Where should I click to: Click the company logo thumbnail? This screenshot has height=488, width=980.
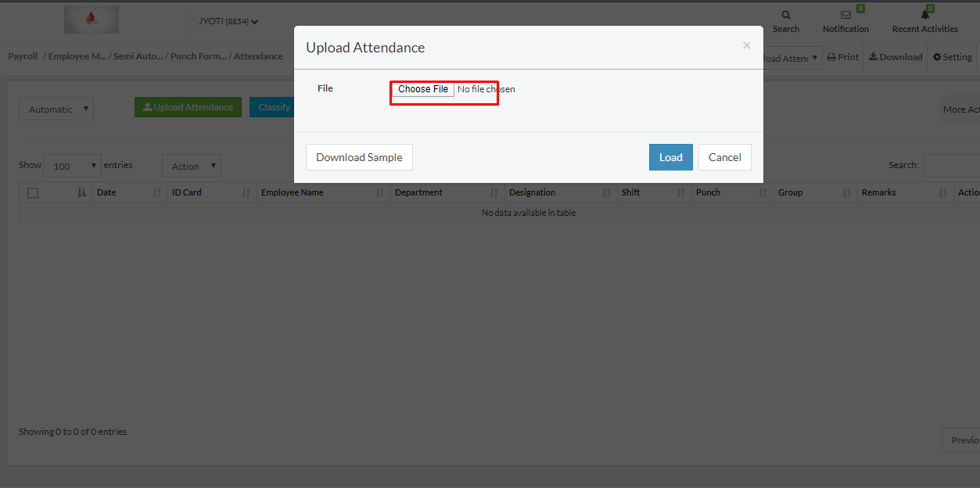[92, 20]
